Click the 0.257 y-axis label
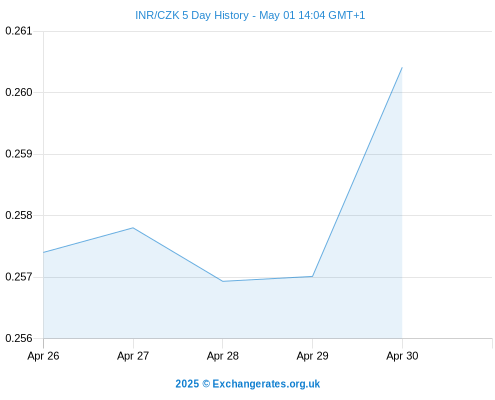495x400 pixels. pos(19,277)
